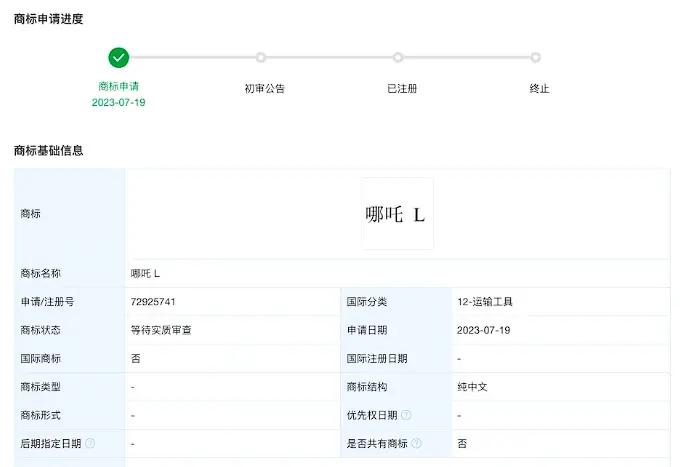
Task: Click the green date 2023-07-19 under 商标申请
Action: 118,102
